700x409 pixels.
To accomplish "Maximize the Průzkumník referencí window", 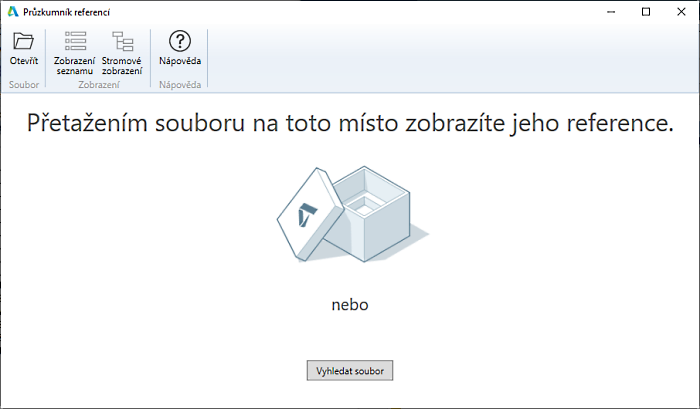I will pos(645,11).
